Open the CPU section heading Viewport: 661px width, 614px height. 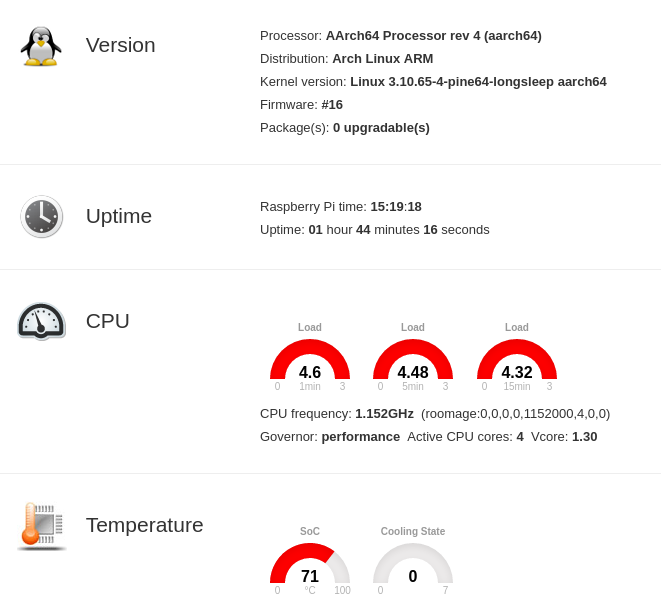[108, 321]
